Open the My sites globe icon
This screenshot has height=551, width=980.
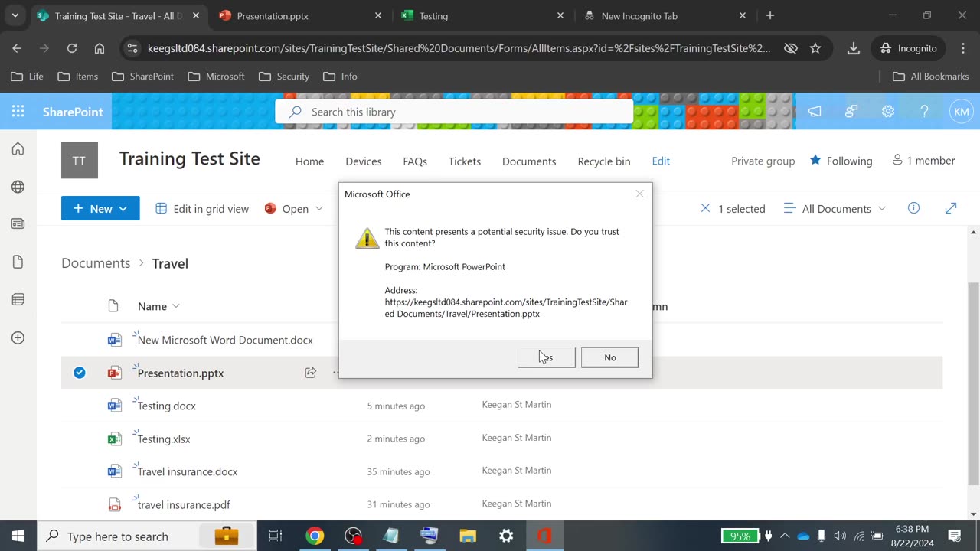[18, 187]
